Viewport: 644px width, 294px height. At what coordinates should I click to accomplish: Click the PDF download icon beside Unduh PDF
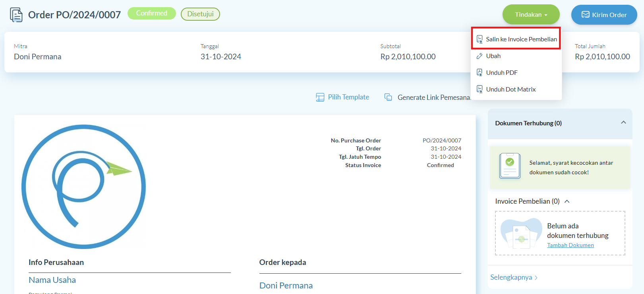click(480, 73)
